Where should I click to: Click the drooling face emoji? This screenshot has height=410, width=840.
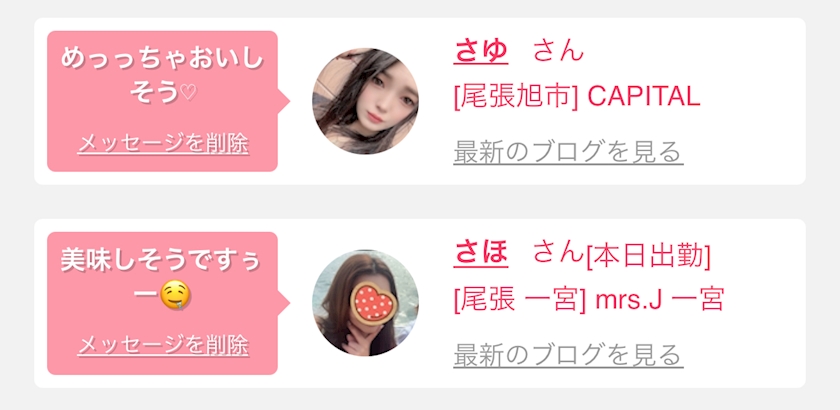tap(174, 296)
